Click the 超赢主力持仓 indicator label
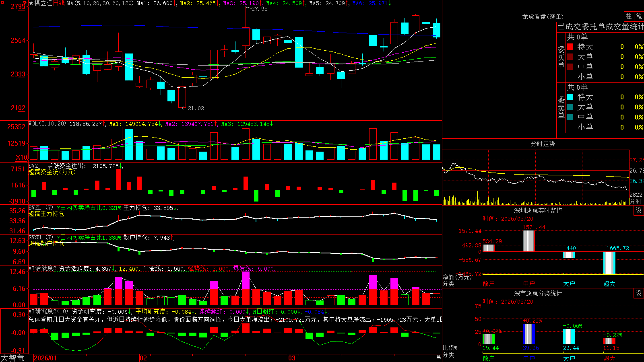 (x=46, y=214)
